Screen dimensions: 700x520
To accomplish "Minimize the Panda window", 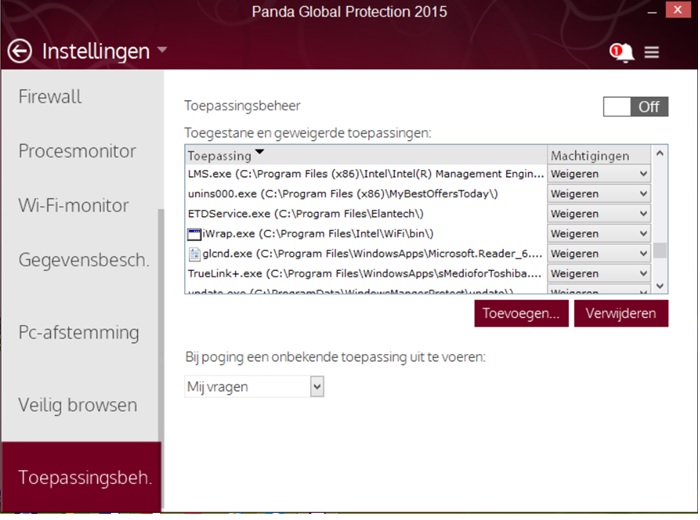I will click(x=652, y=11).
